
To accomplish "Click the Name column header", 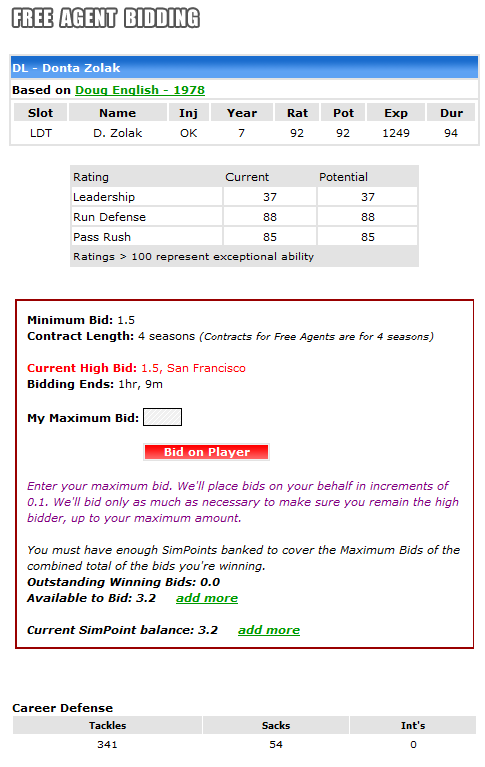I will click(x=117, y=113).
